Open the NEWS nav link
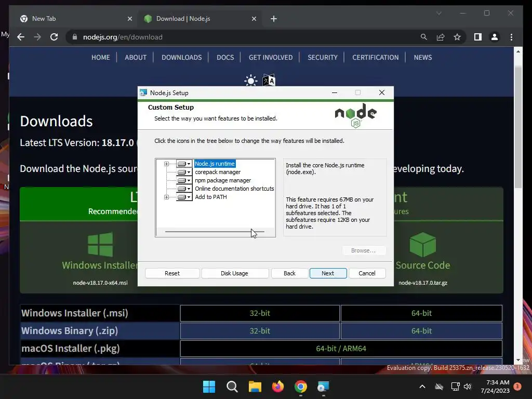Image resolution: width=532 pixels, height=399 pixels. [x=423, y=57]
